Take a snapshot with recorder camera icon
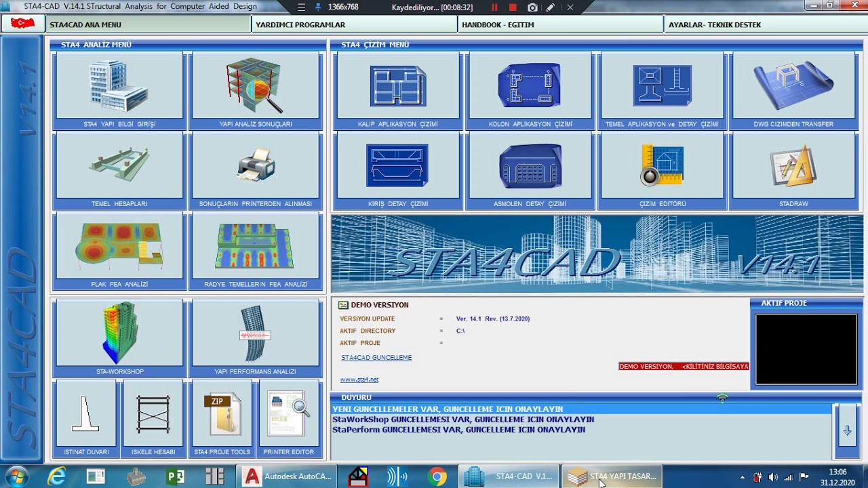Image resolution: width=868 pixels, height=488 pixels. click(x=532, y=7)
